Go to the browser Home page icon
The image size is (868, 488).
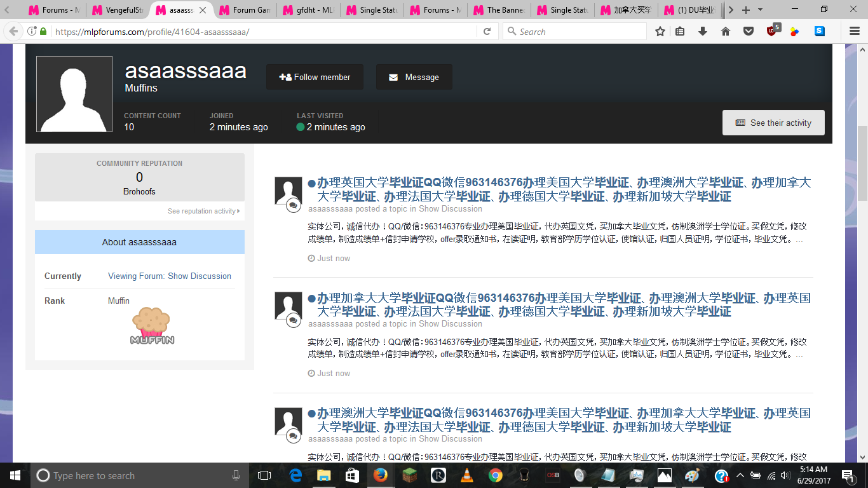coord(726,31)
